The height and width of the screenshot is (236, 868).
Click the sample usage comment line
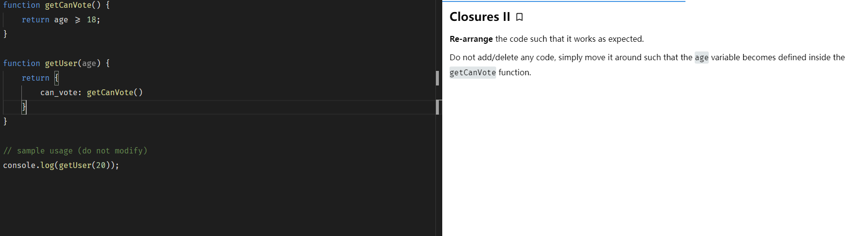tap(75, 151)
